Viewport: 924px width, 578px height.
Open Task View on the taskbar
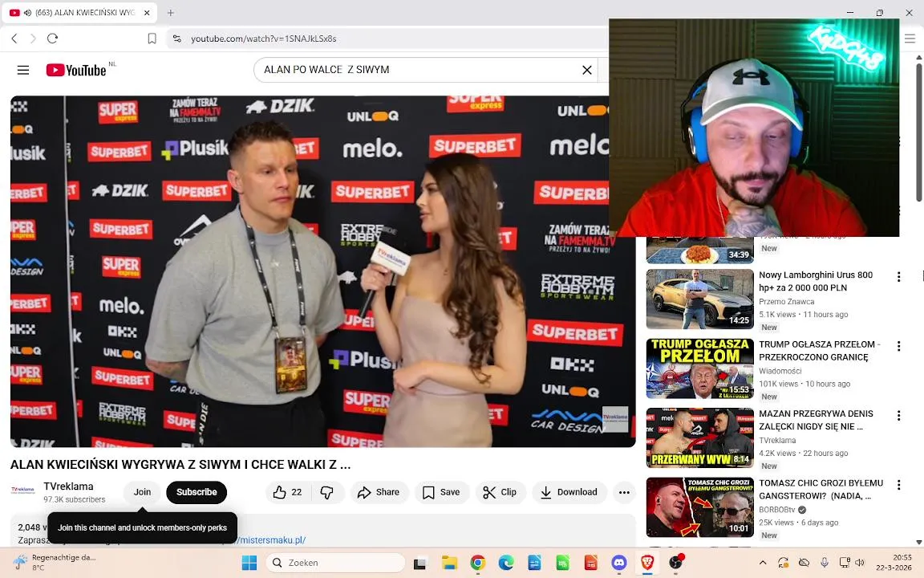(x=419, y=563)
